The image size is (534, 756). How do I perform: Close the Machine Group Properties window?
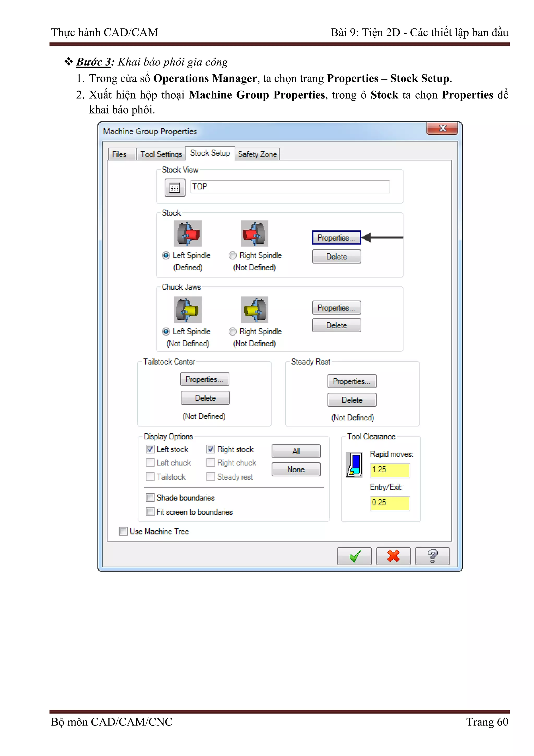tap(442, 128)
